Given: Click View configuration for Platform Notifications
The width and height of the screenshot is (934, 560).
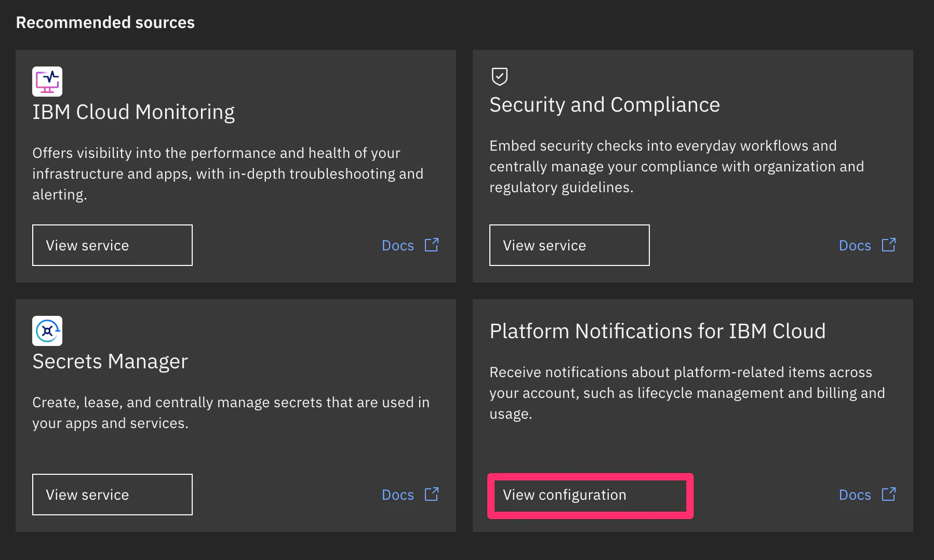Looking at the screenshot, I should coord(590,496).
